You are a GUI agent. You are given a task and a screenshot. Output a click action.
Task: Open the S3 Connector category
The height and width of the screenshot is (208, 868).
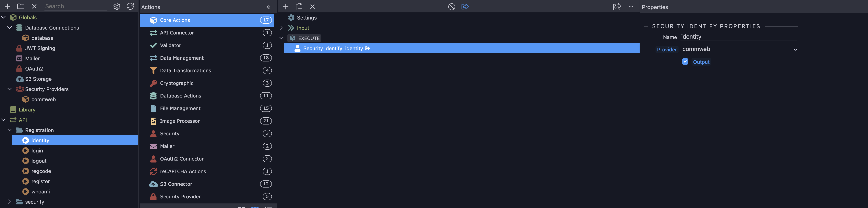coord(207,184)
